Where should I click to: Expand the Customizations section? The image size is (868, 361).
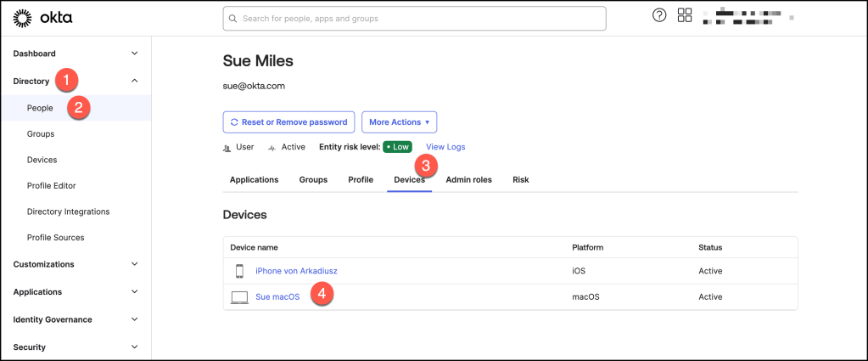134,264
